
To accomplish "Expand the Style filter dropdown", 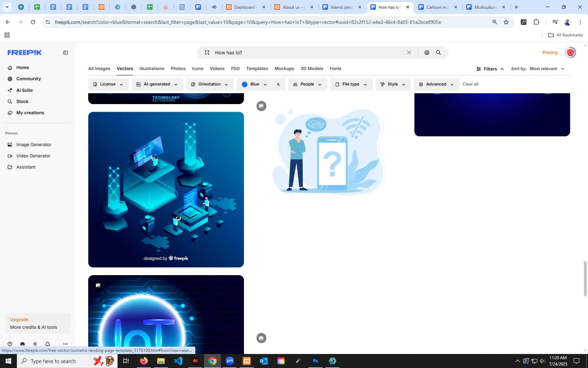I will pos(393,84).
